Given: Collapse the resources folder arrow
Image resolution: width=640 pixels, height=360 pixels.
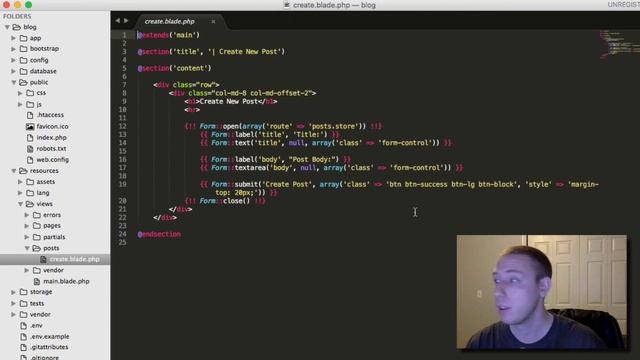Looking at the screenshot, I should pyautogui.click(x=13, y=171).
